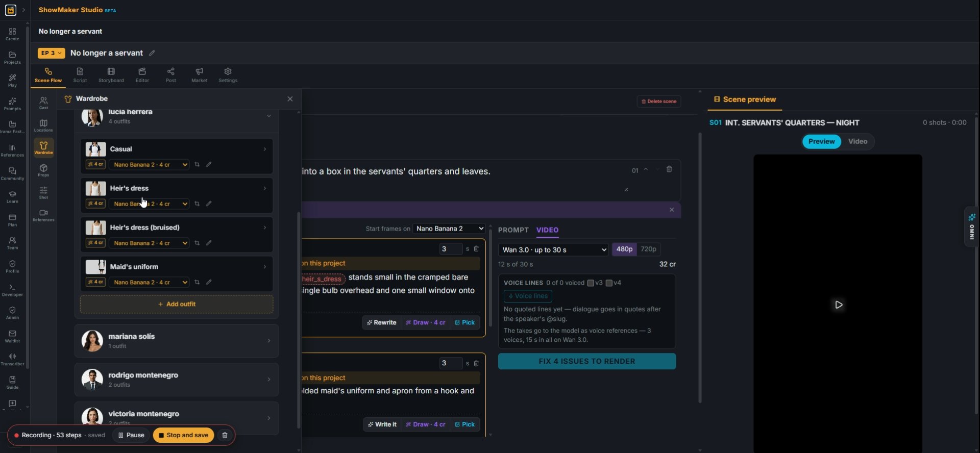Click the first shot duration field

pos(451,249)
